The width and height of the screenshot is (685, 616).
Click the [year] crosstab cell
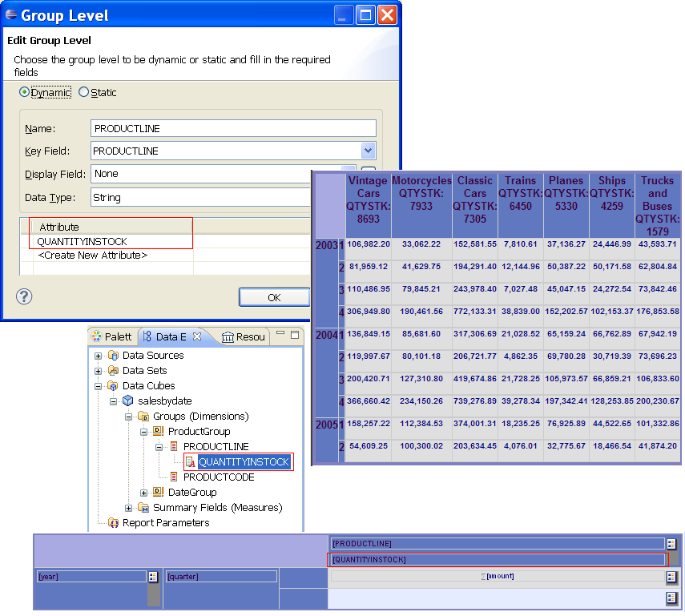(91, 577)
